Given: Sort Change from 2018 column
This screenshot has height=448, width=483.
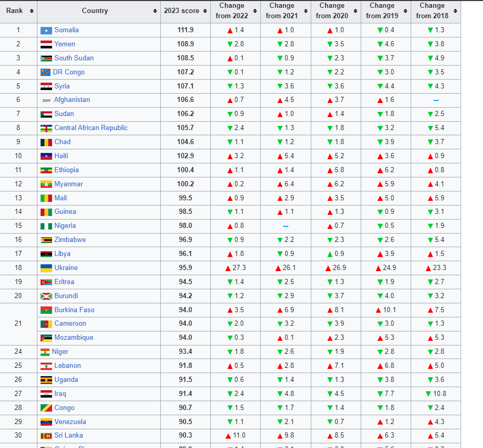Looking at the screenshot, I should [455, 11].
